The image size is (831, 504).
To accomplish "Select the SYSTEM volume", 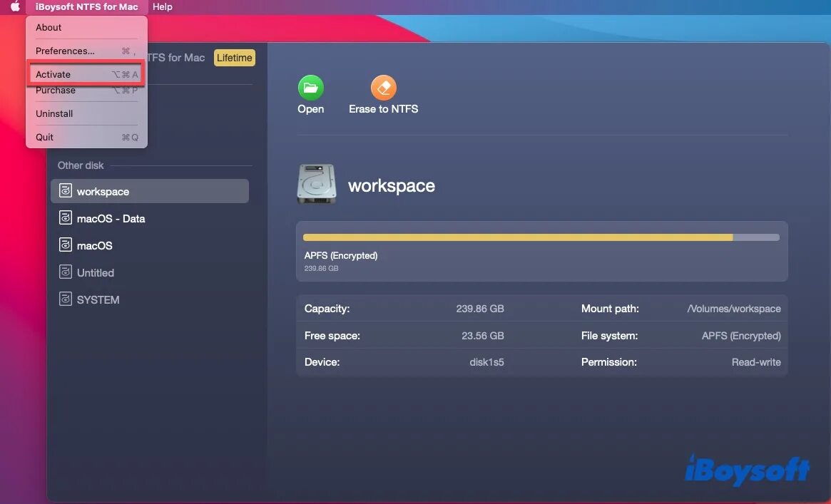I will (150, 299).
